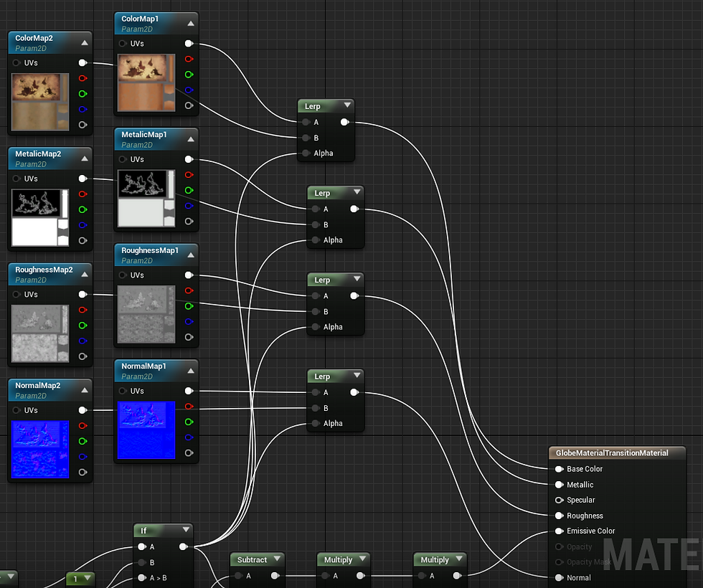Screen dimensions: 703x588
Task: Select the ColorMap1 texture thumbnail
Action: tap(146, 83)
